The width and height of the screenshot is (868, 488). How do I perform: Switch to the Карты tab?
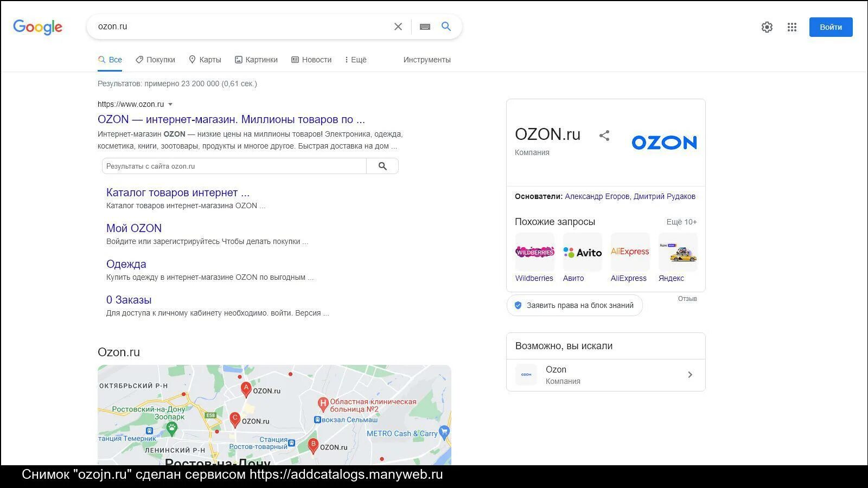[x=205, y=60]
